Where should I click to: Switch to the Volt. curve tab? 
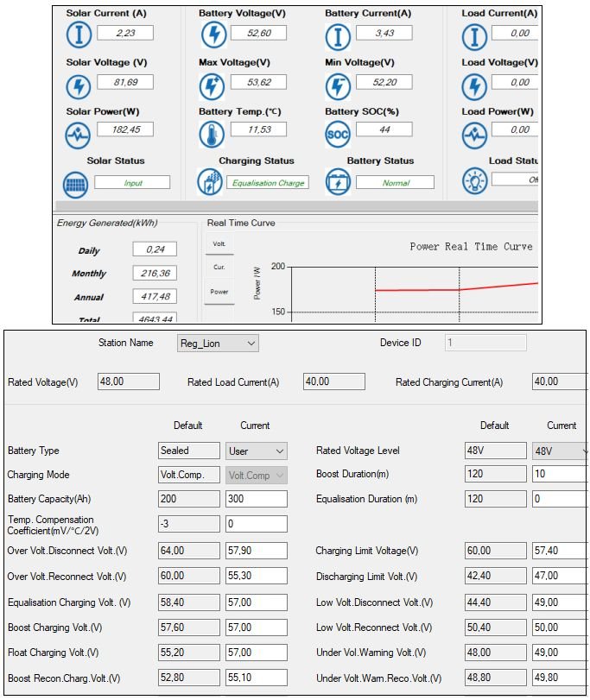pos(219,244)
